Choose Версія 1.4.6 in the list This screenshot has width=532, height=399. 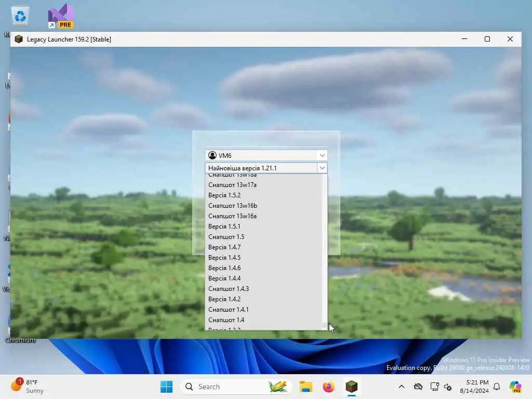pyautogui.click(x=263, y=268)
